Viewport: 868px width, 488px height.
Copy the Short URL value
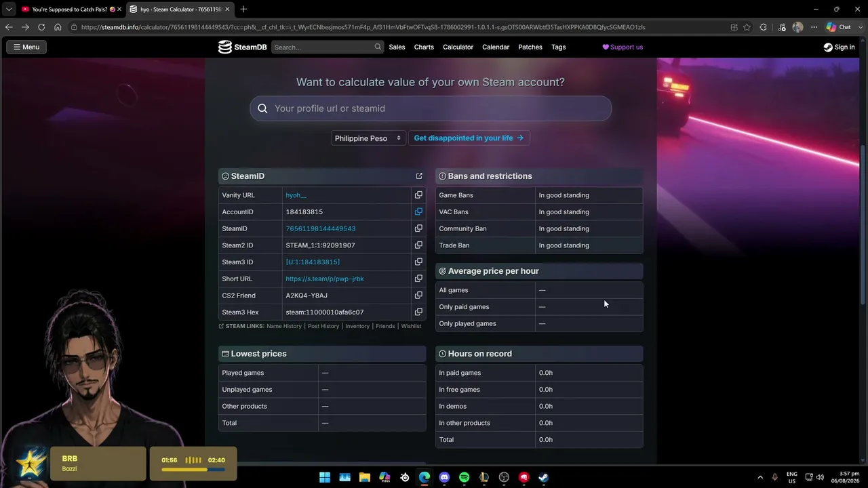(418, 279)
